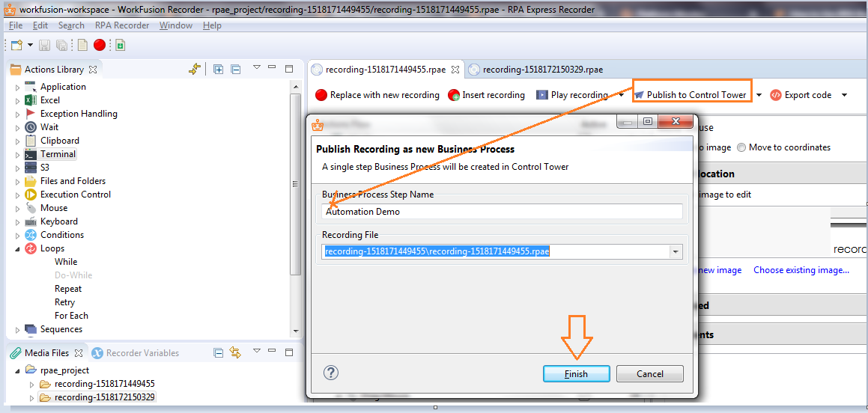
Task: Select the Move to coordinates radio button
Action: [741, 147]
